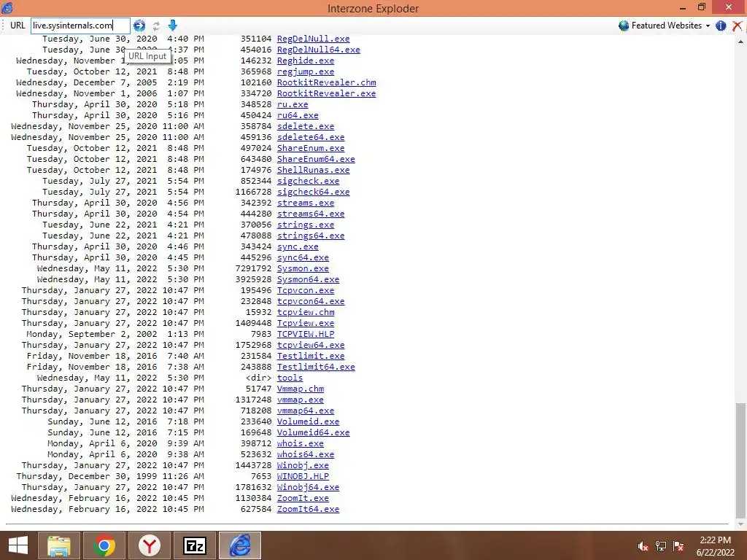Image resolution: width=747 pixels, height=560 pixels.
Task: Open the streams64.exe link
Action: [x=311, y=214]
